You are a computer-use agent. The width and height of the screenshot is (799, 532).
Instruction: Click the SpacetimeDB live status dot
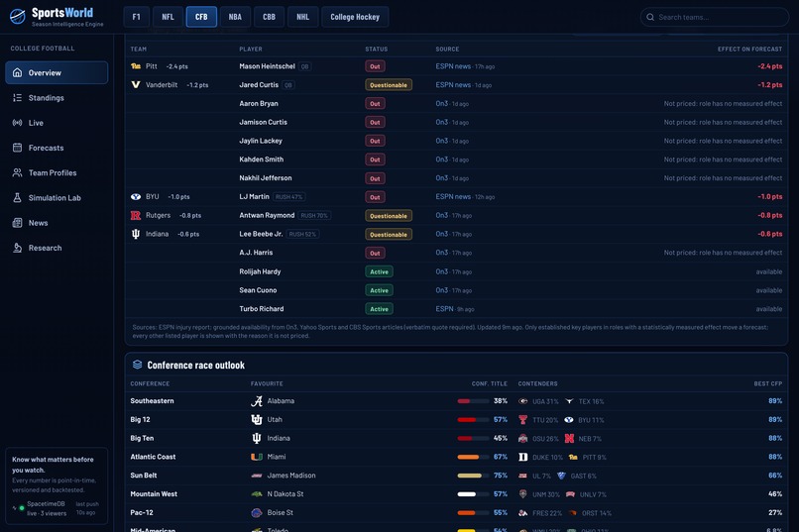[x=22, y=508]
